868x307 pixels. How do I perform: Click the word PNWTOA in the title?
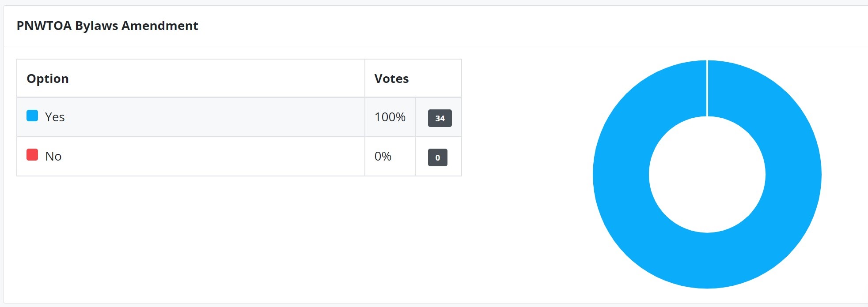click(44, 26)
